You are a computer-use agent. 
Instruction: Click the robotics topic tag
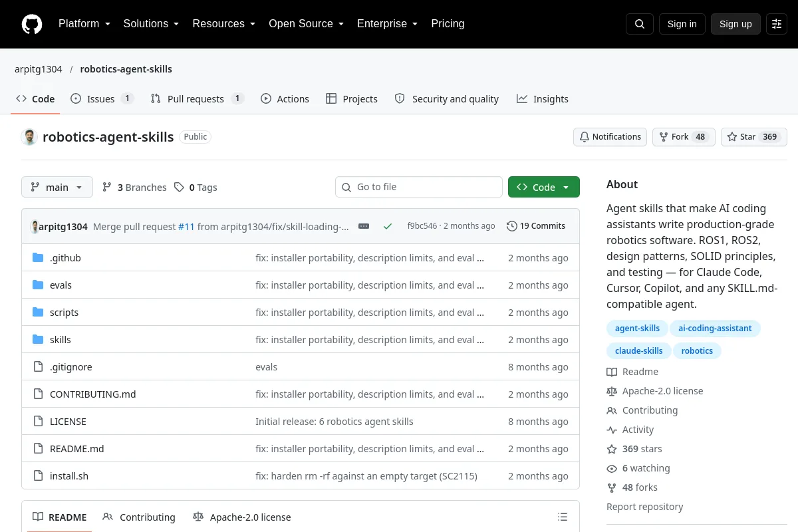tap(697, 351)
